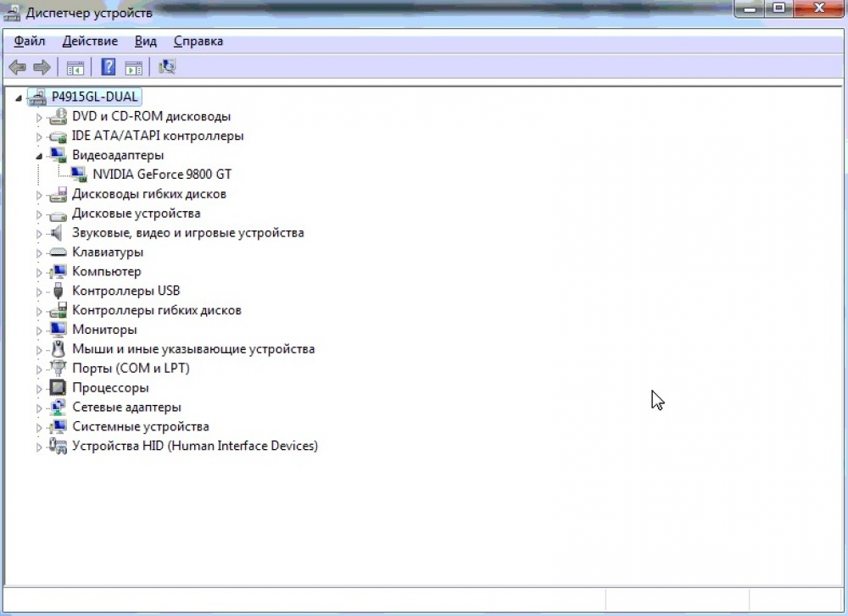
Task: Collapse the P4915GL-DUAL root node
Action: click(19, 97)
